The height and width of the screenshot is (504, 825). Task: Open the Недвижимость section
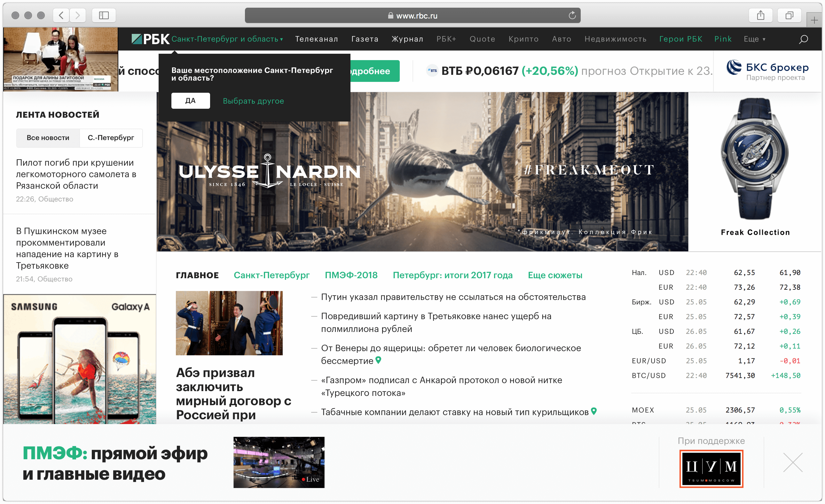point(615,39)
